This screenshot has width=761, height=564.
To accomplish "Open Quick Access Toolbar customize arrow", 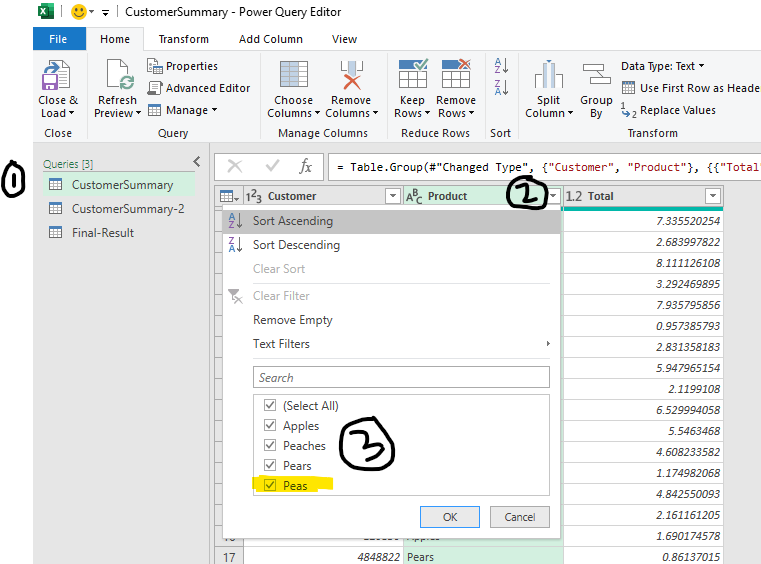I will click(105, 13).
